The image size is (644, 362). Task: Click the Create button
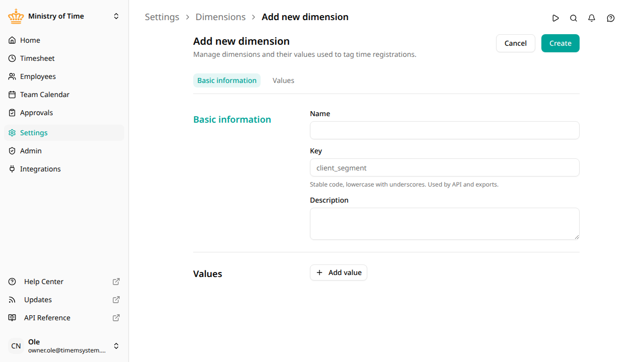560,43
